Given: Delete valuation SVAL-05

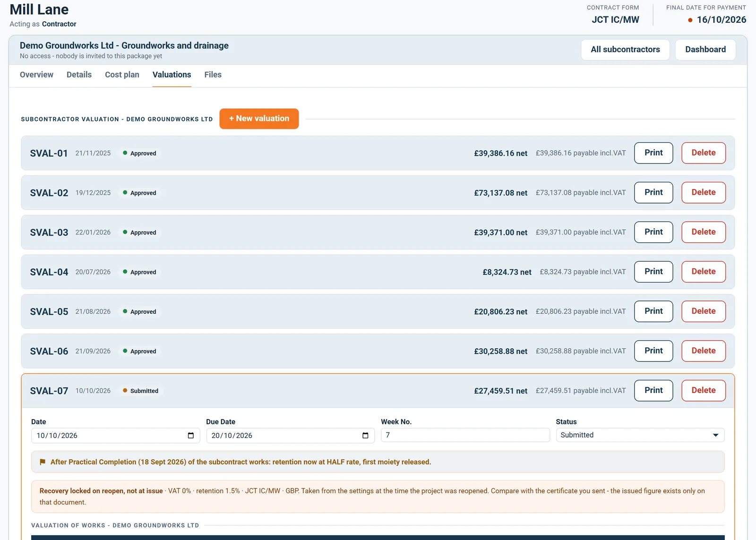Looking at the screenshot, I should [704, 311].
